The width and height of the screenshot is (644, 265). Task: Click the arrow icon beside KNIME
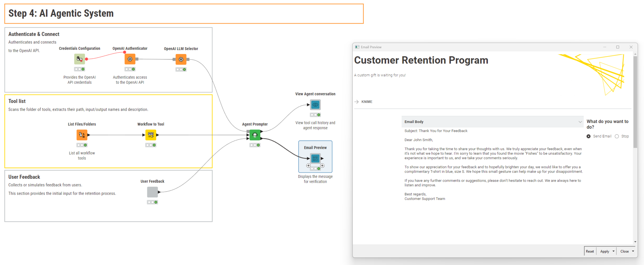pos(356,102)
